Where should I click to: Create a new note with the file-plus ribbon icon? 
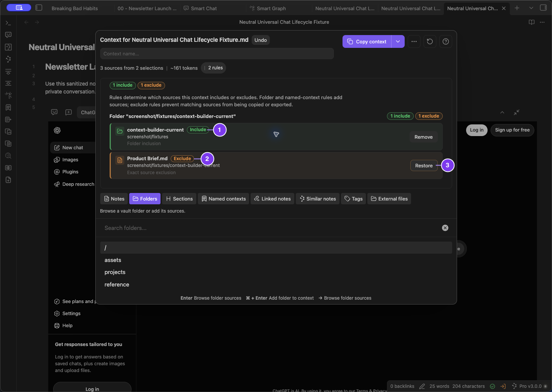coord(8,180)
